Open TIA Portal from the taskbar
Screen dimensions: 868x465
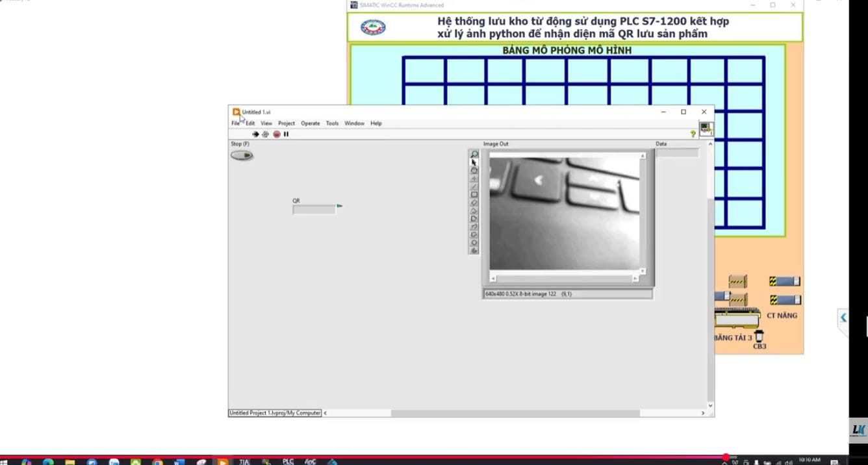(x=244, y=462)
